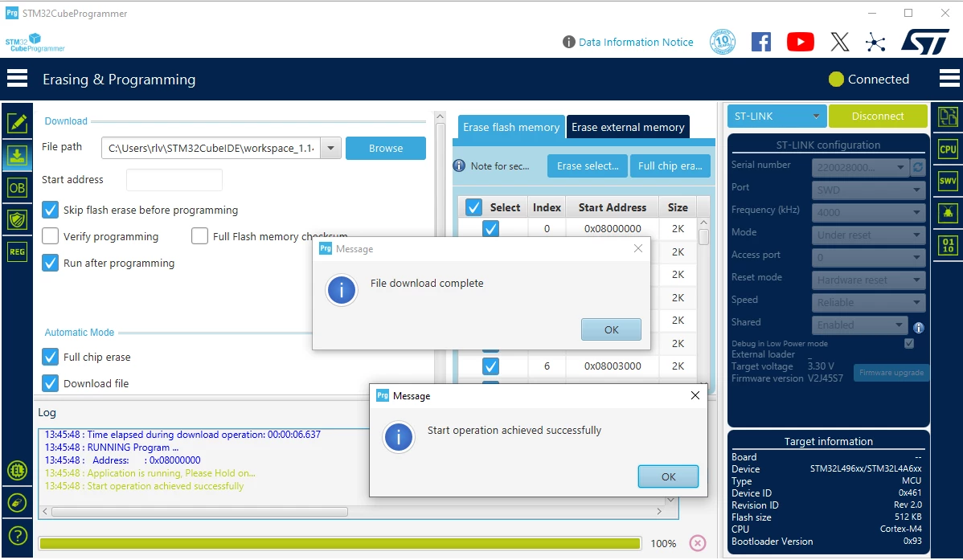Select the Erasing & Programming download icon
The height and width of the screenshot is (560, 963).
(x=17, y=156)
